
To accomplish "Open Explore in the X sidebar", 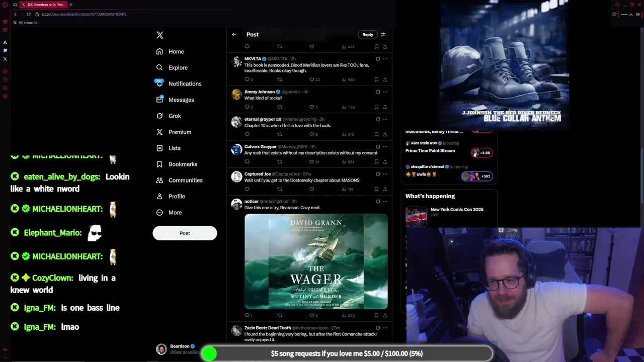I will coord(172,67).
